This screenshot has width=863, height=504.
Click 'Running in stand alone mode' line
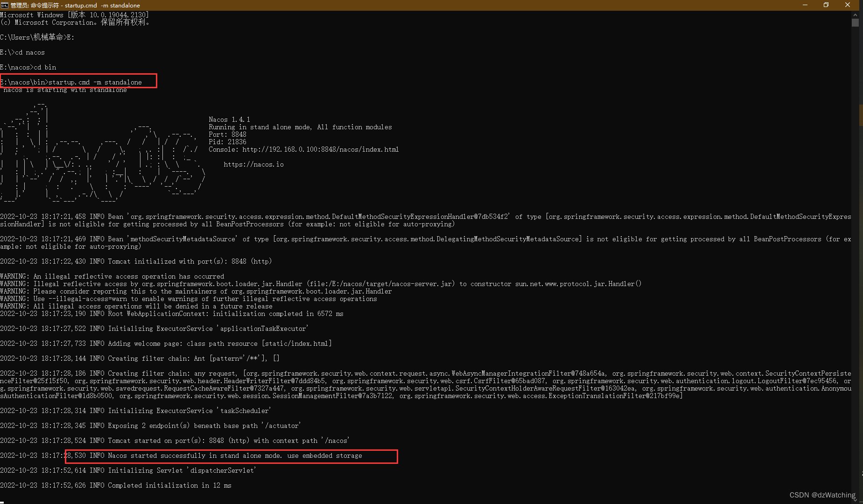[300, 127]
